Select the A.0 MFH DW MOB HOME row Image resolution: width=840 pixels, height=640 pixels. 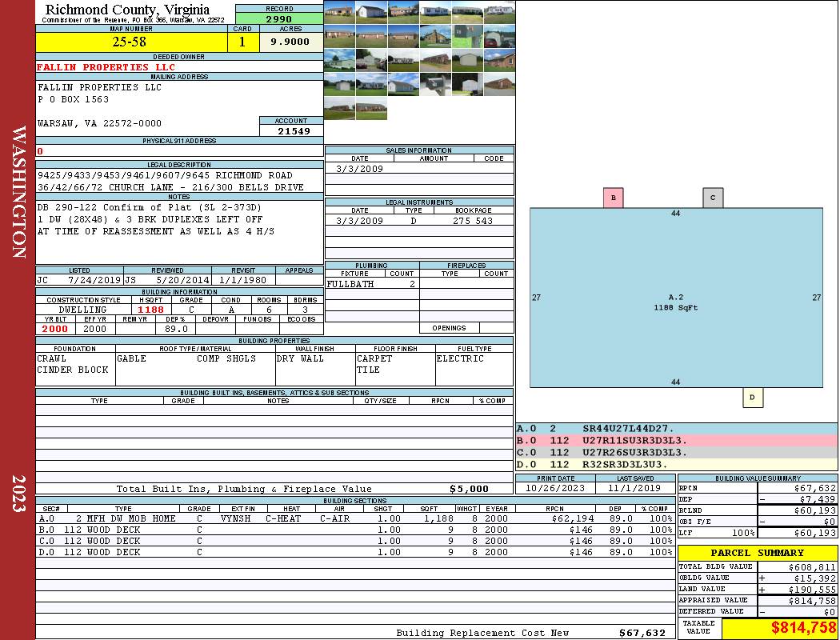coord(354,518)
